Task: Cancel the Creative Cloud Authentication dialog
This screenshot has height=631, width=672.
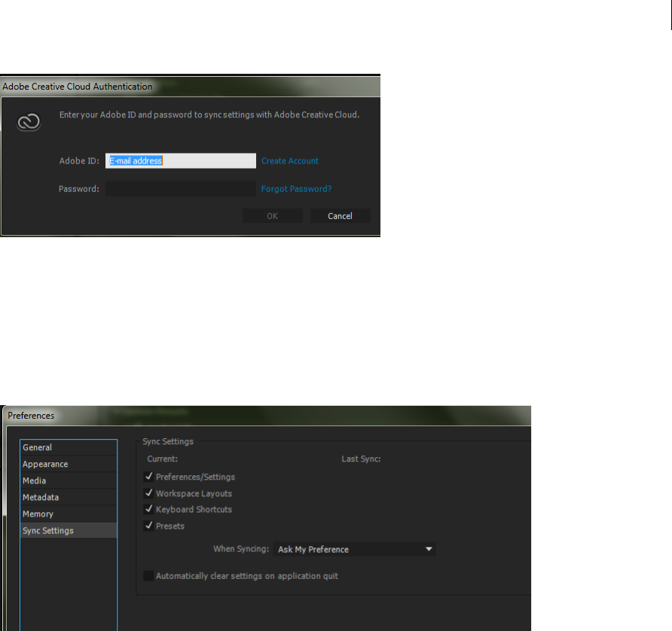Action: click(341, 216)
